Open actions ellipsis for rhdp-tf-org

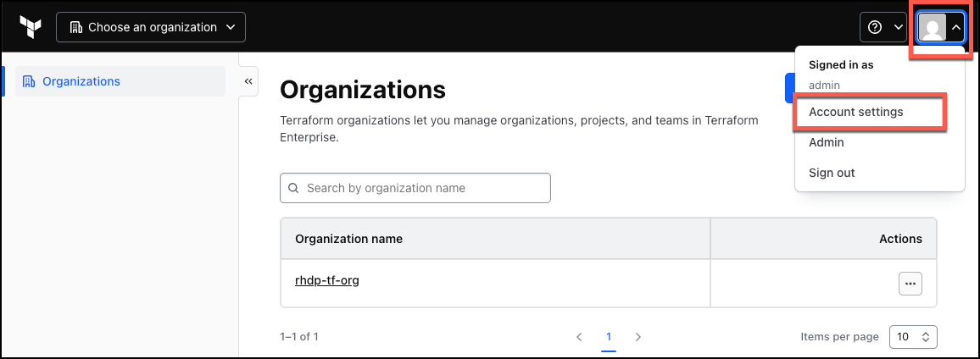click(910, 284)
